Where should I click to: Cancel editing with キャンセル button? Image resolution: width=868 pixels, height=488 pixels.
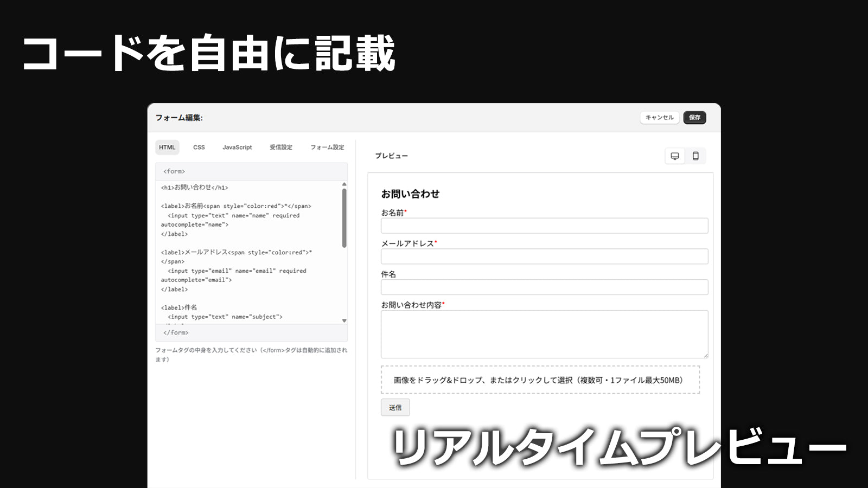[x=659, y=118]
